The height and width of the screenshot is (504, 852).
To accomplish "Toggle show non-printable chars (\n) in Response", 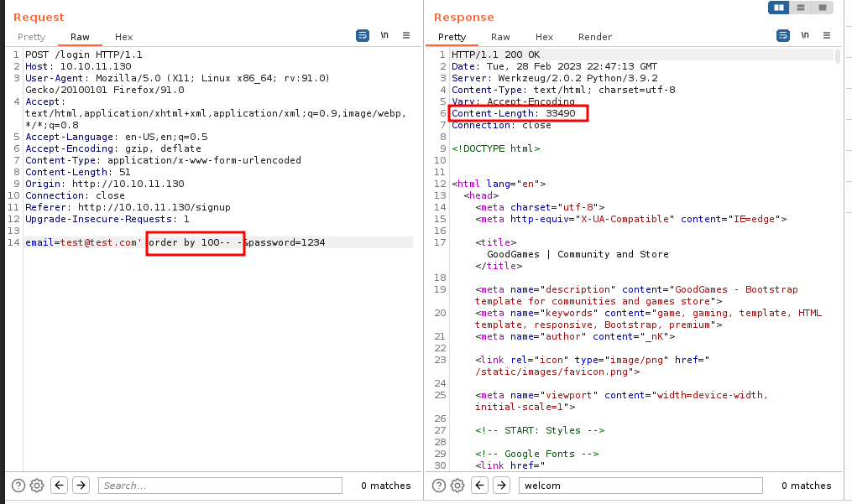I will pos(805,35).
